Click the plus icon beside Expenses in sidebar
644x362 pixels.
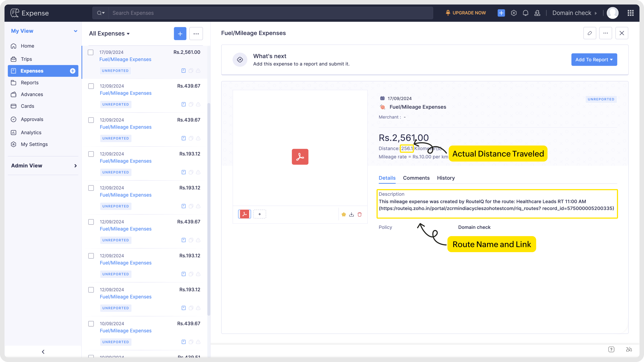point(72,71)
